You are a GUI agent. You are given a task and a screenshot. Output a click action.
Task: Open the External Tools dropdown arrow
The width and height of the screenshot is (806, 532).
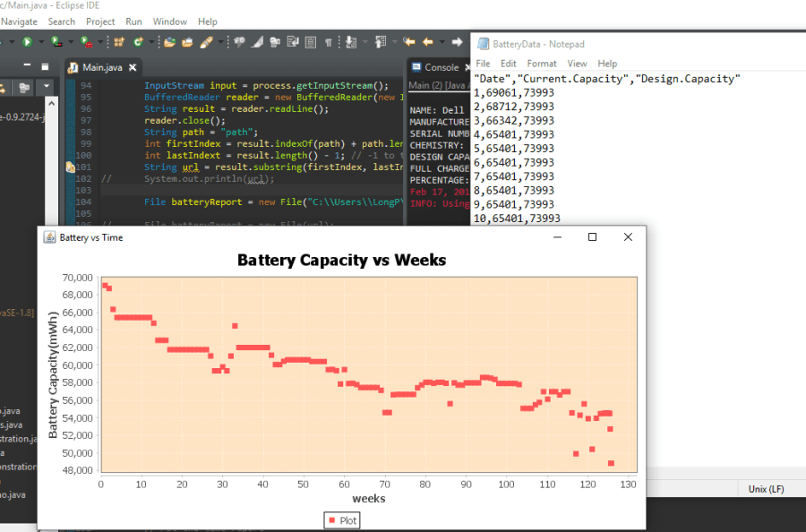[x=100, y=42]
